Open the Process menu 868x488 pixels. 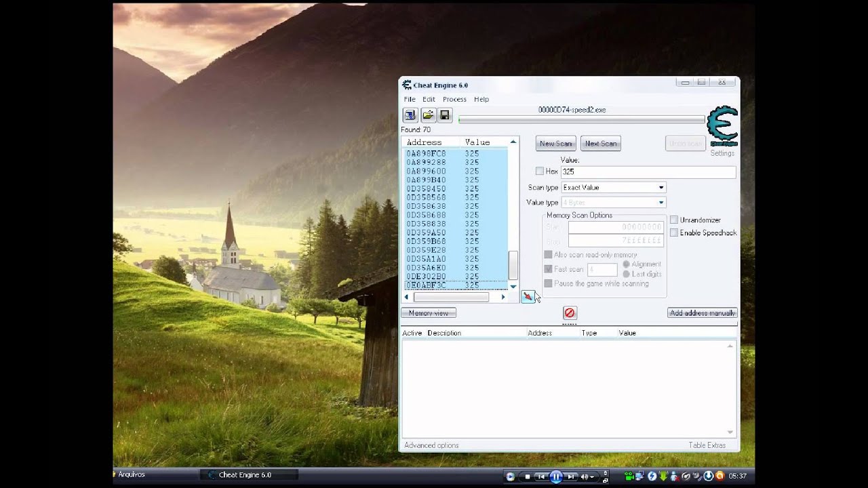(454, 99)
